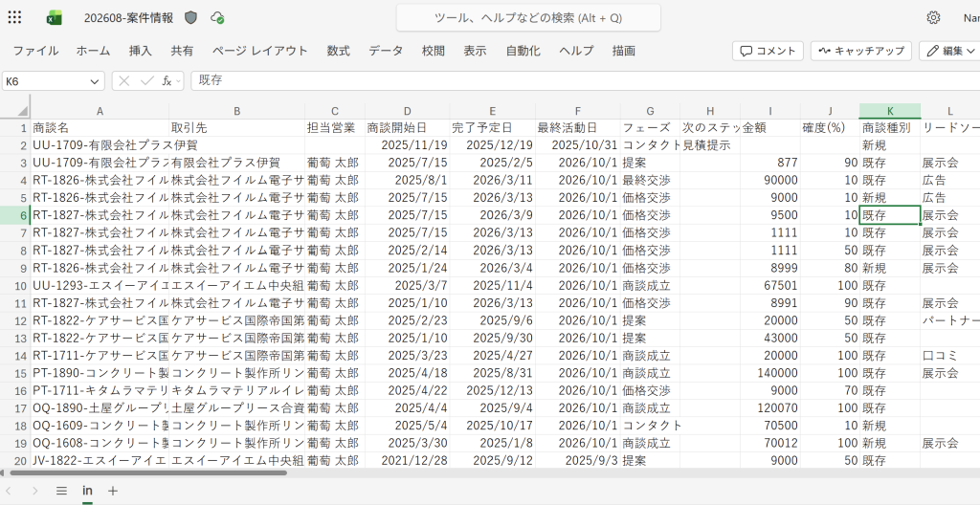Click the formula bar showing 既存
Screen dimensions: 980x505
click(585, 80)
